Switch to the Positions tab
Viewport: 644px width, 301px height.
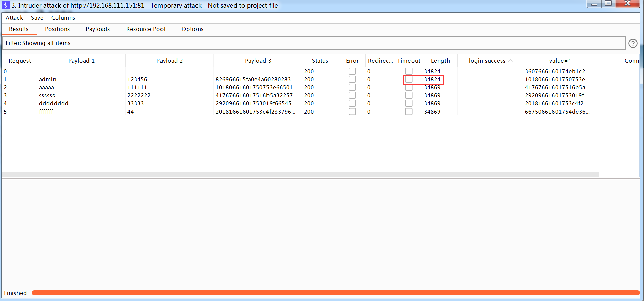pos(57,29)
